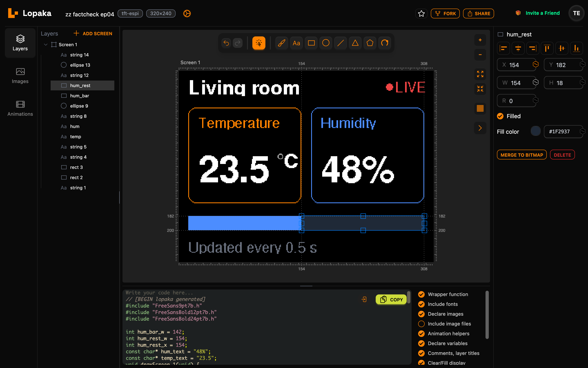Select the paint brush tool
The width and height of the screenshot is (588, 368).
pyautogui.click(x=282, y=43)
